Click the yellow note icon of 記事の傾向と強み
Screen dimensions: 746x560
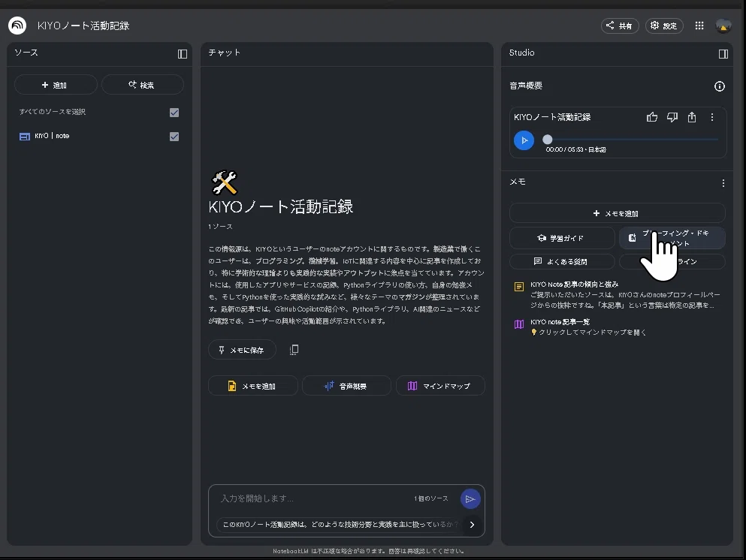pyautogui.click(x=519, y=287)
